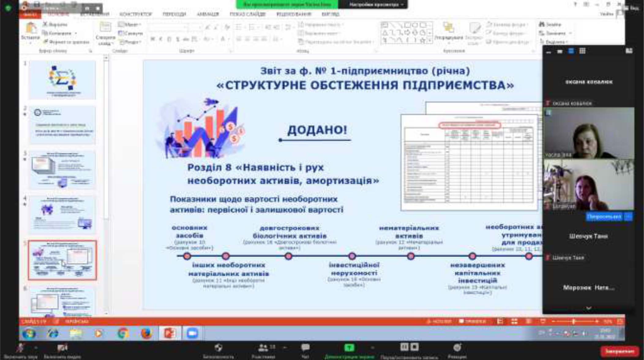This screenshot has height=360, width=644.
Task: Open Zoom Security (Безопасность) shield
Action: (x=218, y=348)
